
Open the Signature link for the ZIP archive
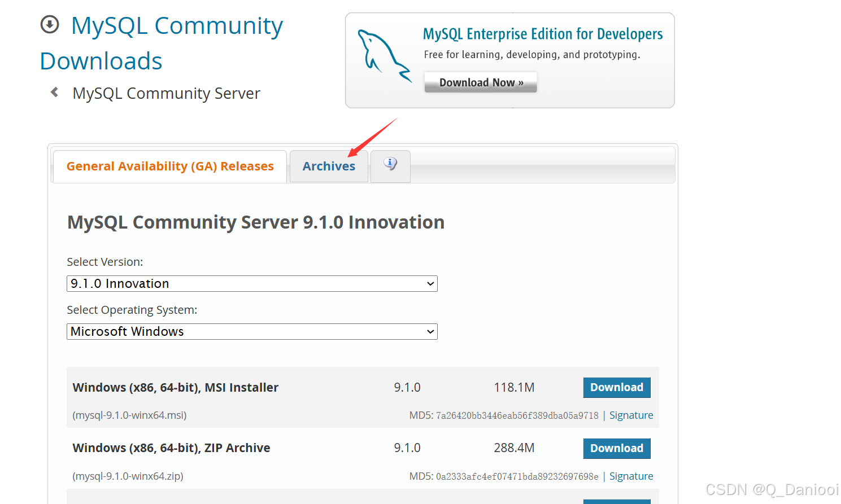coord(631,476)
